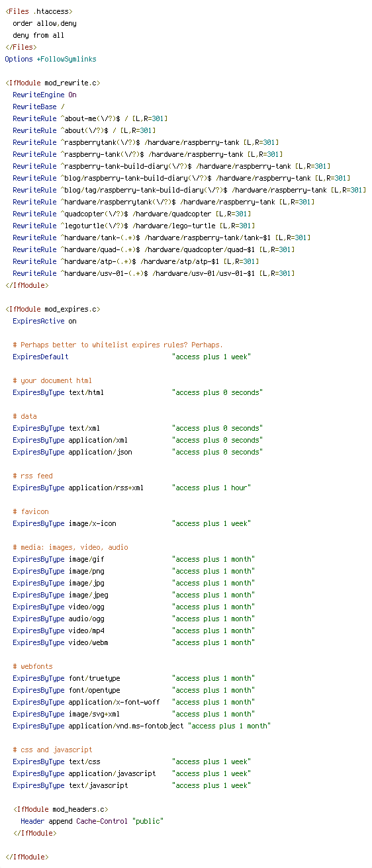Image resolution: width=372 pixels, height=868 pixels.
Task: Click the text/html expires rule
Action: click(137, 392)
